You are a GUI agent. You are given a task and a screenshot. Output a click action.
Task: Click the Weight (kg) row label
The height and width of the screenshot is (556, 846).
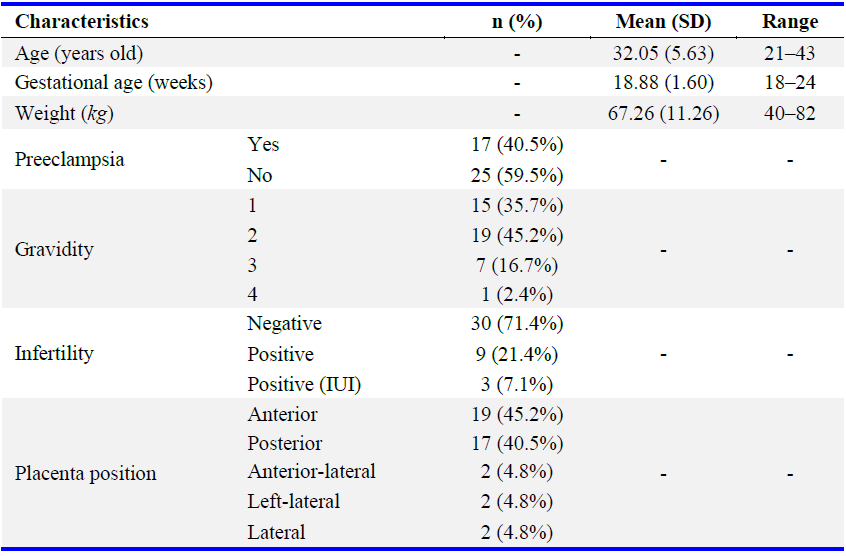click(x=64, y=113)
